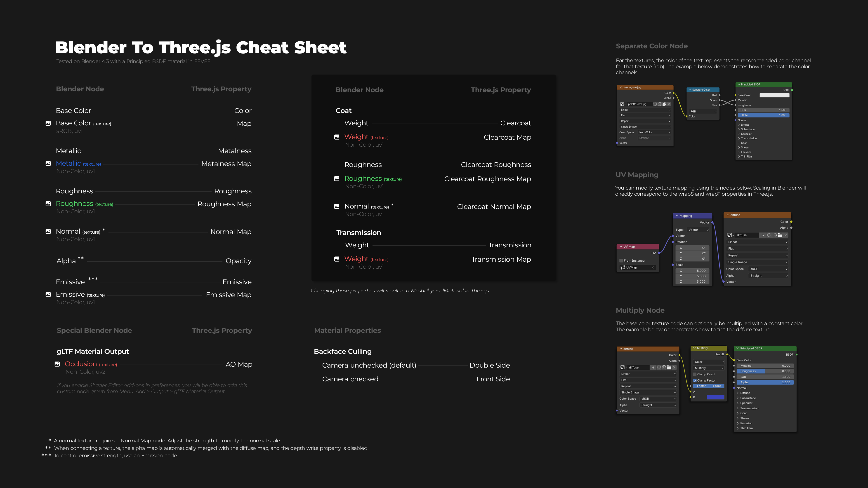Screen dimensions: 868x488
Task: Enable the From Instancer checkbox
Action: pos(621,261)
